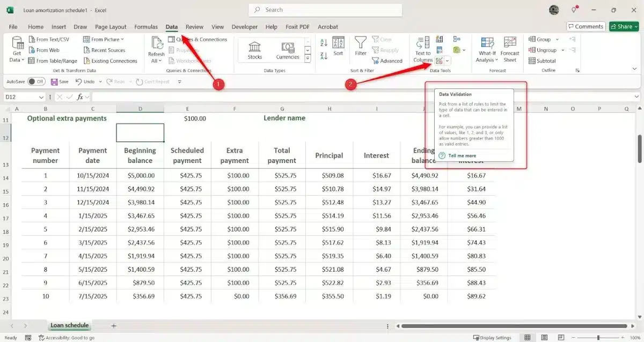Click the Subtotal icon
This screenshot has width=644, height=342.
(x=542, y=61)
